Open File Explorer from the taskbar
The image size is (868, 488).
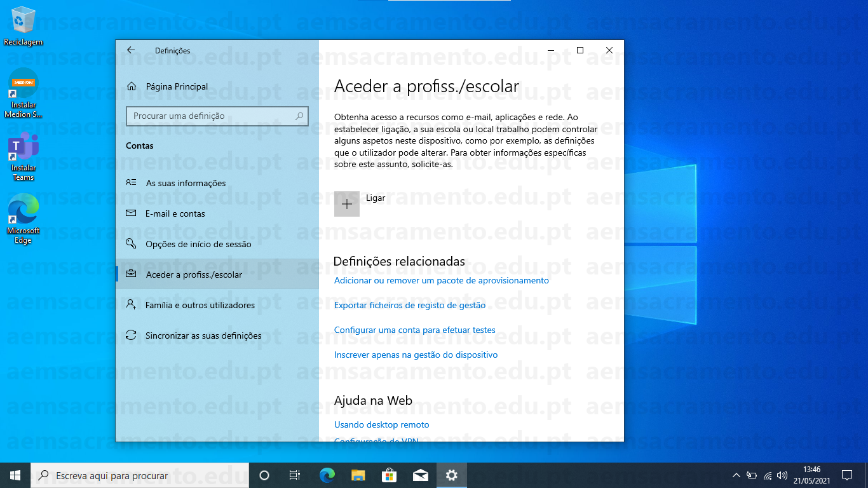coord(358,475)
